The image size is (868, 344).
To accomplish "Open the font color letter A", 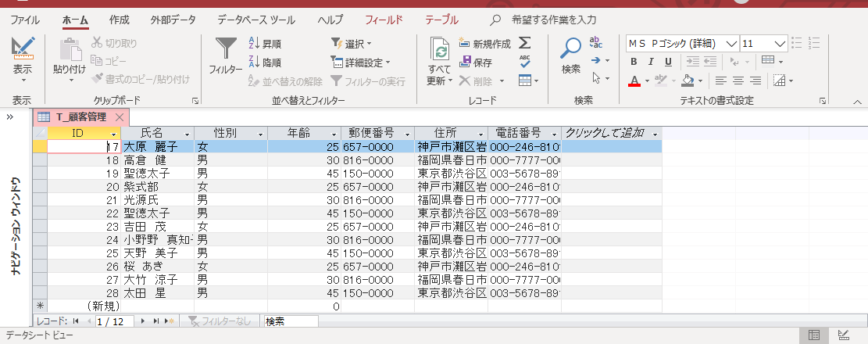I will tap(634, 81).
